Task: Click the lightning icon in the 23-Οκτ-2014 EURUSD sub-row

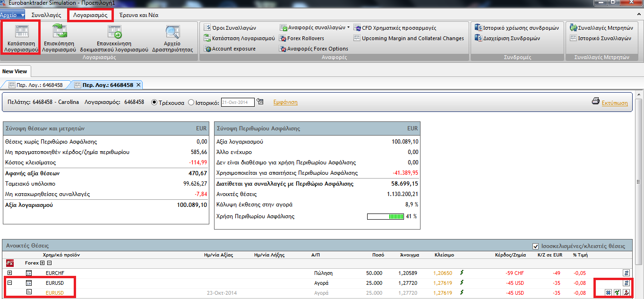Action: (462, 292)
